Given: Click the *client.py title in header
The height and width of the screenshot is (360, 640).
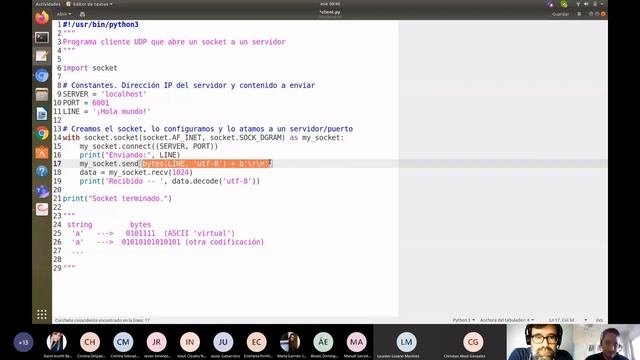Looking at the screenshot, I should 330,12.
